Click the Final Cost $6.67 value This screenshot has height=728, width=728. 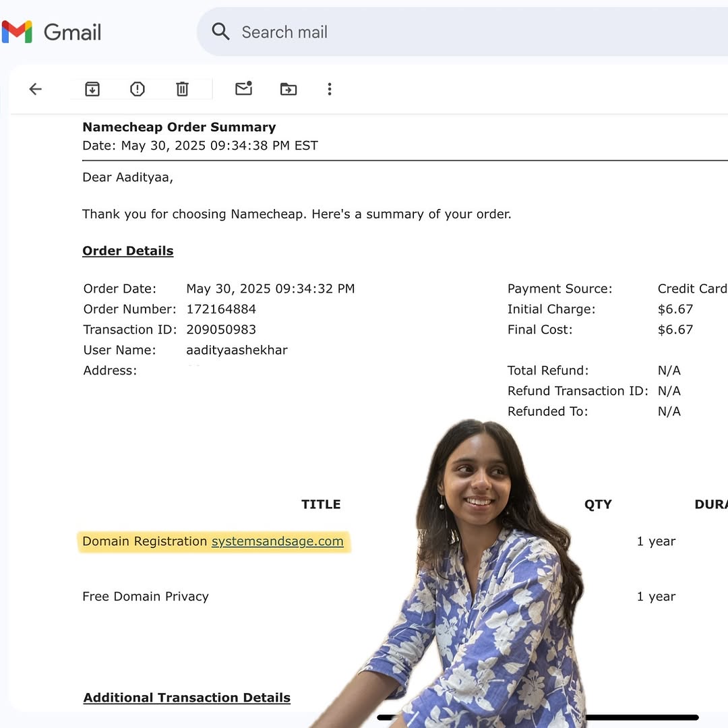(675, 329)
